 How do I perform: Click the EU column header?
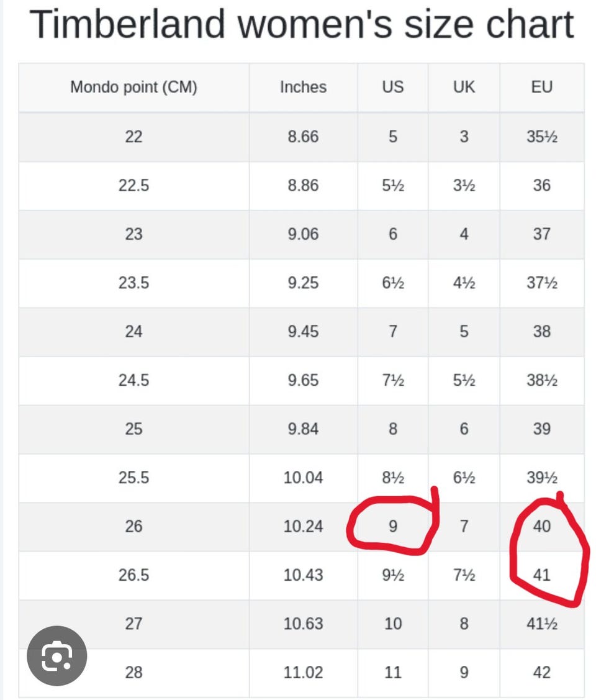coord(542,87)
